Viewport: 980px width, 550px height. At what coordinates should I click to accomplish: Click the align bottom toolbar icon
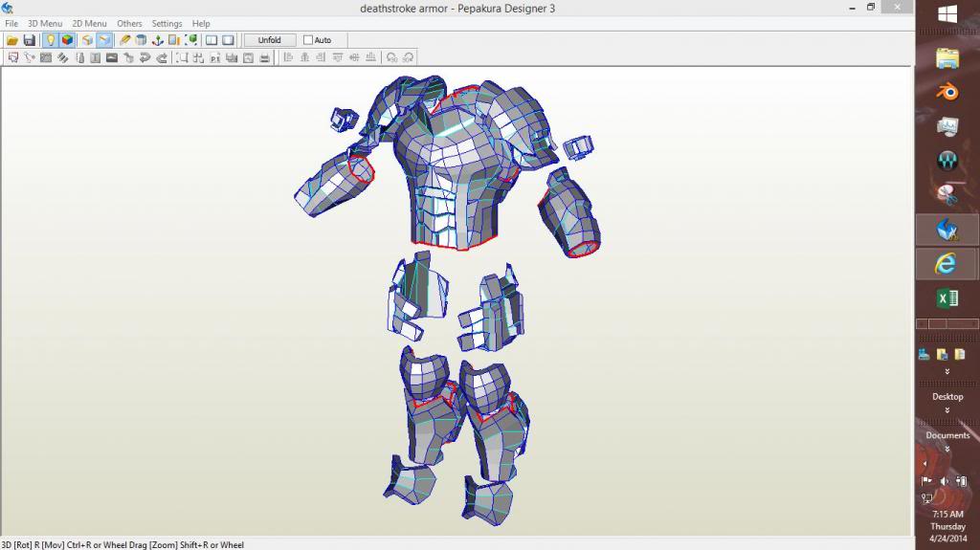pyautogui.click(x=371, y=57)
